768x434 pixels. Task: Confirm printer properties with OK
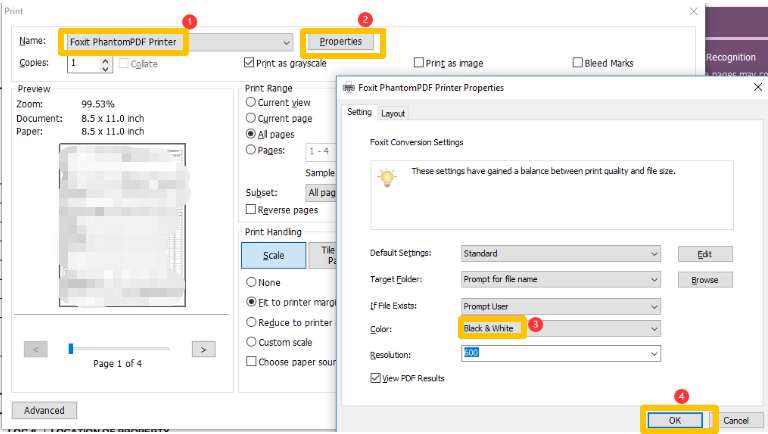(675, 420)
